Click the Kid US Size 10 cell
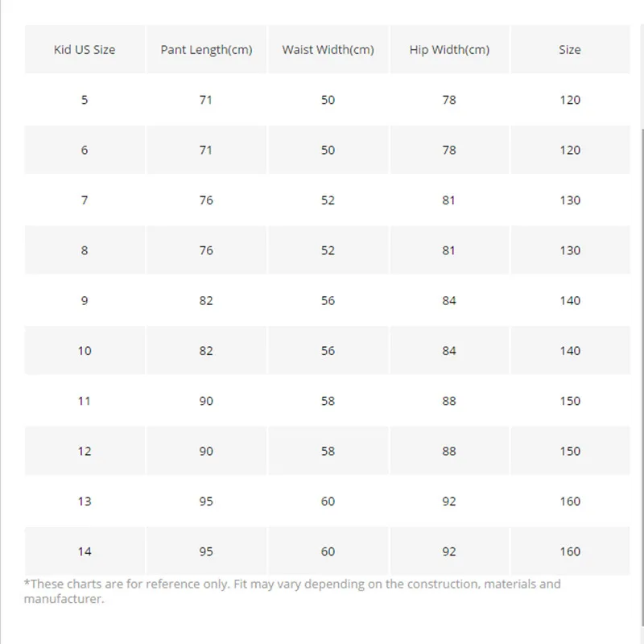Screen dimensions: 644x644 tap(85, 351)
